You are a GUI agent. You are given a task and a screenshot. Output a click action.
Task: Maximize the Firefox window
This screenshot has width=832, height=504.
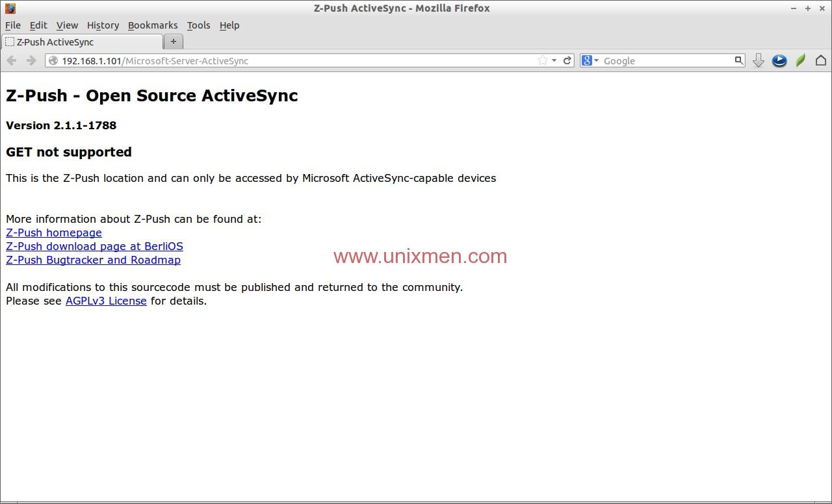tap(808, 8)
